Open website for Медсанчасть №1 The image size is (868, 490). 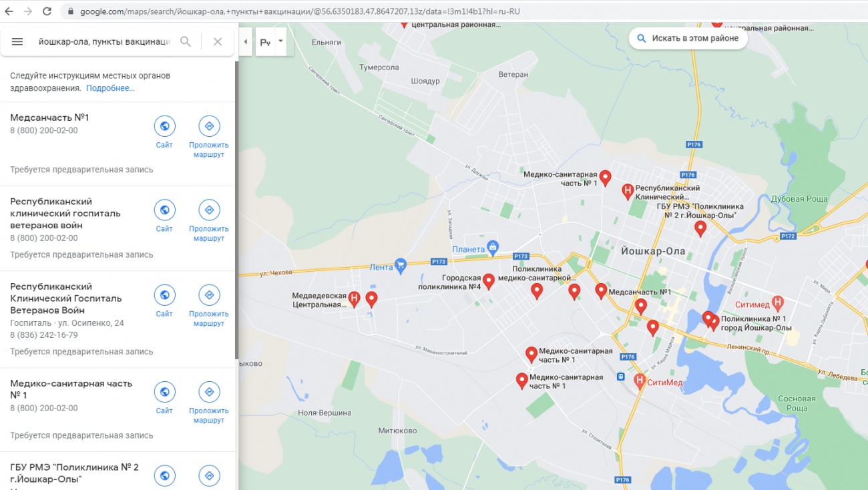(x=164, y=132)
